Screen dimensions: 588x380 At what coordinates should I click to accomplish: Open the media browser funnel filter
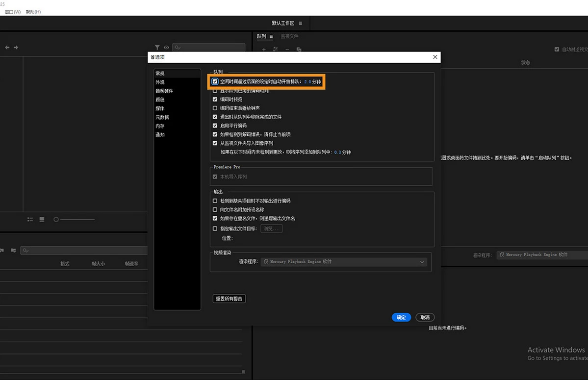pos(157,48)
